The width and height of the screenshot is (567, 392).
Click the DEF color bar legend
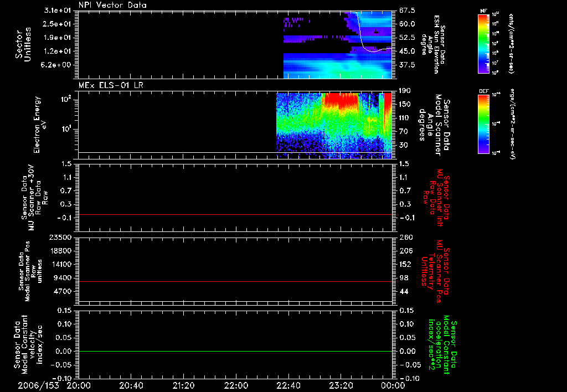pyautogui.click(x=483, y=125)
